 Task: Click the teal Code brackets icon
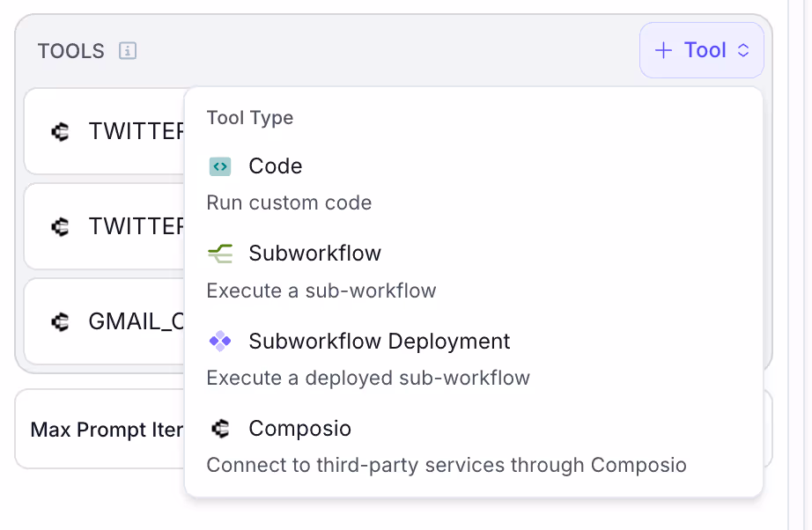point(220,166)
